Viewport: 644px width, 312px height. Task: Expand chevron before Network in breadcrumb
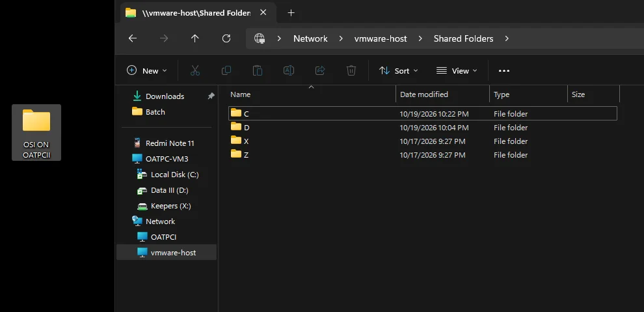point(279,38)
